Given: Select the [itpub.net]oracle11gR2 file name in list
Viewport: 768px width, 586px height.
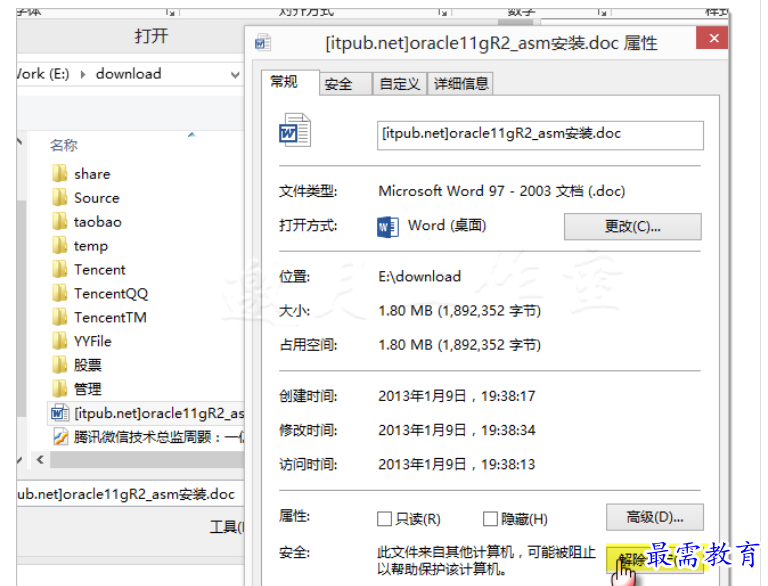Looking at the screenshot, I should [x=159, y=414].
